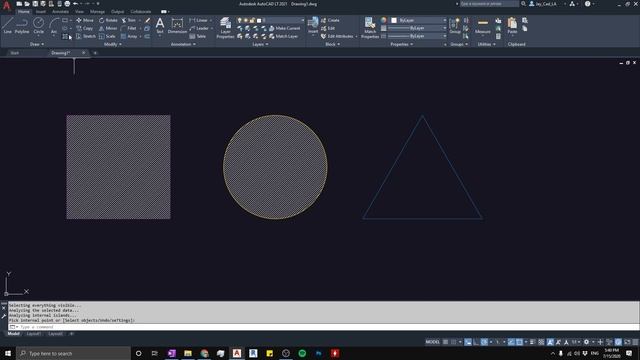This screenshot has width=640, height=360.
Task: Click the Mirror tool
Action: pyautogui.click(x=108, y=28)
